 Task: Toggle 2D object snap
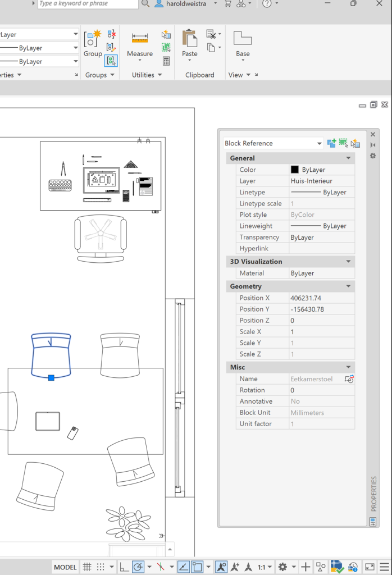pos(197,567)
